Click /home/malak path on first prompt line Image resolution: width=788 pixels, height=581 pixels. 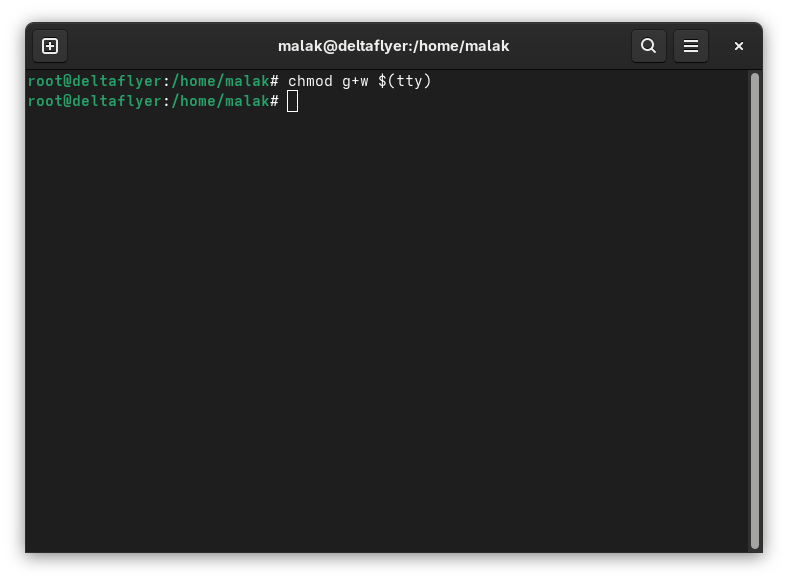220,81
